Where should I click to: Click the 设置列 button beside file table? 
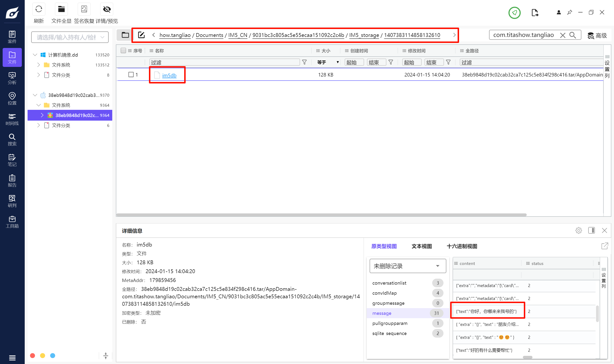(x=607, y=66)
